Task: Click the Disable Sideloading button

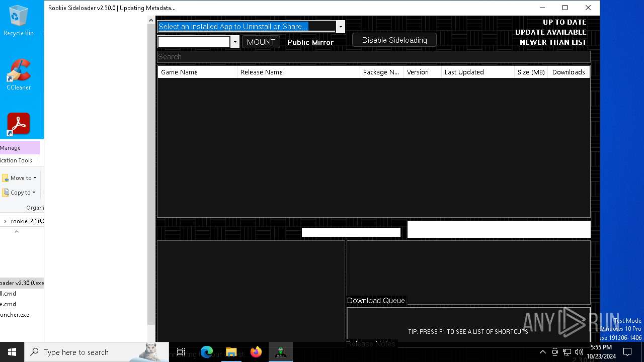Action: tap(394, 40)
